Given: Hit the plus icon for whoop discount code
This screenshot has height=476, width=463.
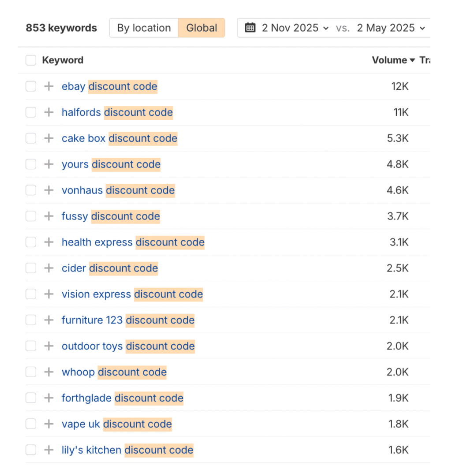Looking at the screenshot, I should point(49,372).
